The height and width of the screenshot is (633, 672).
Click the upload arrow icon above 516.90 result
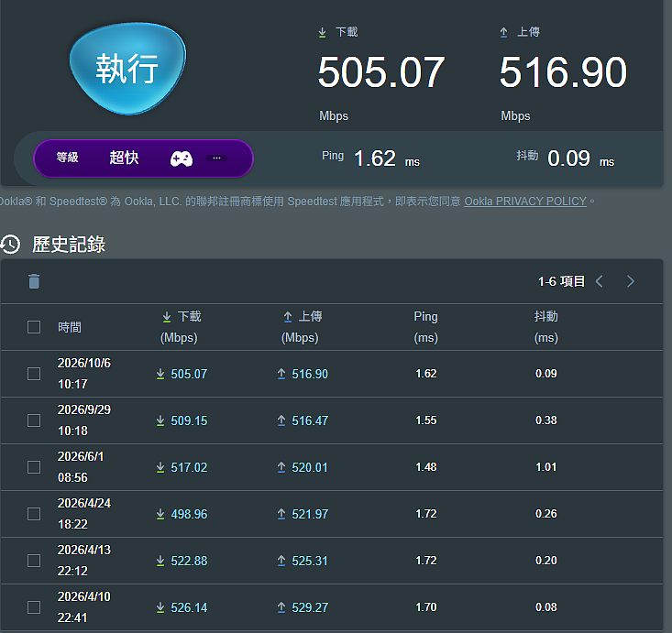point(504,33)
